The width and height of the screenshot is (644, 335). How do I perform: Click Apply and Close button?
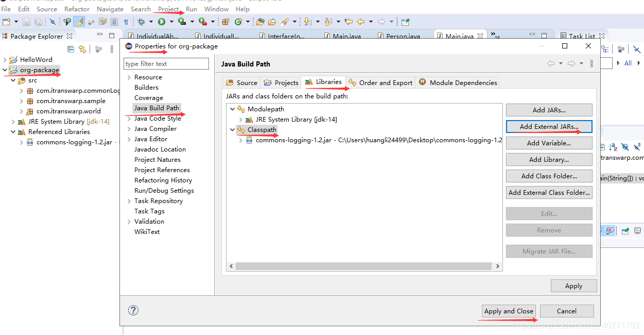pos(509,311)
